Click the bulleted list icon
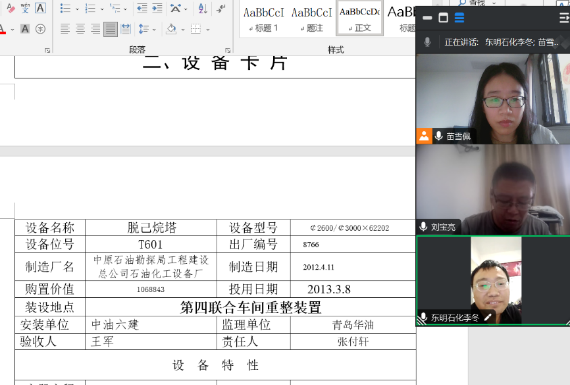Screen dimensions: 570x385 [65, 8]
